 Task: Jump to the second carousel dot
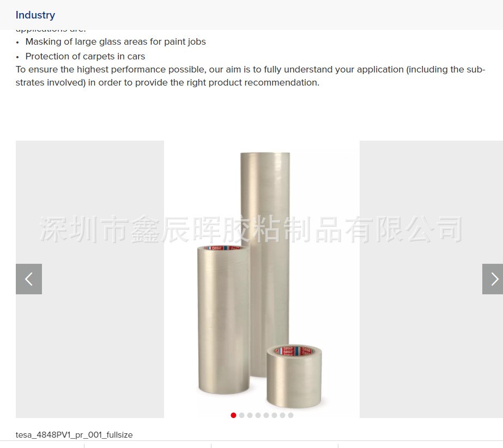[x=241, y=415]
